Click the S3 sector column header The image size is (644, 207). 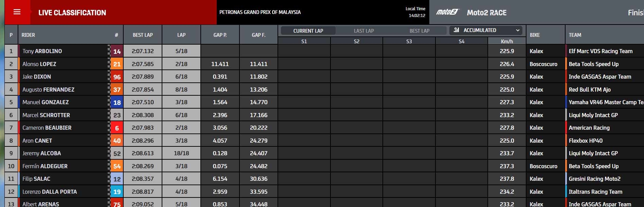point(409,41)
